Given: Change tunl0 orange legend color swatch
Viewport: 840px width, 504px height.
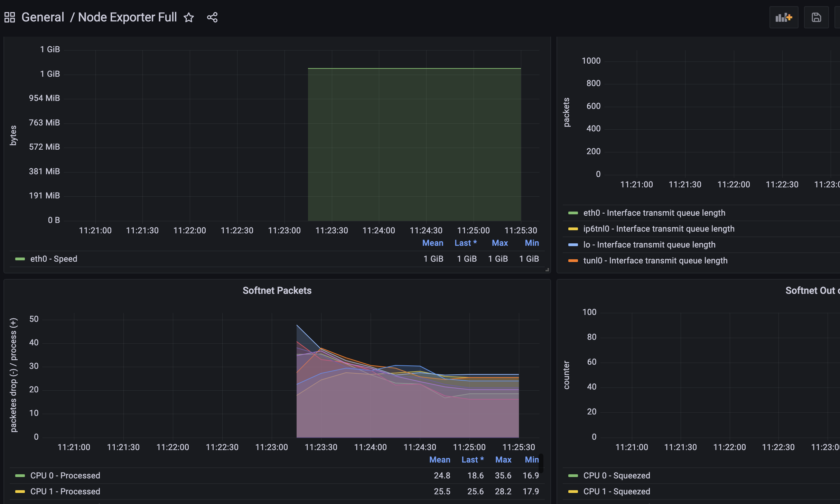Looking at the screenshot, I should [573, 261].
